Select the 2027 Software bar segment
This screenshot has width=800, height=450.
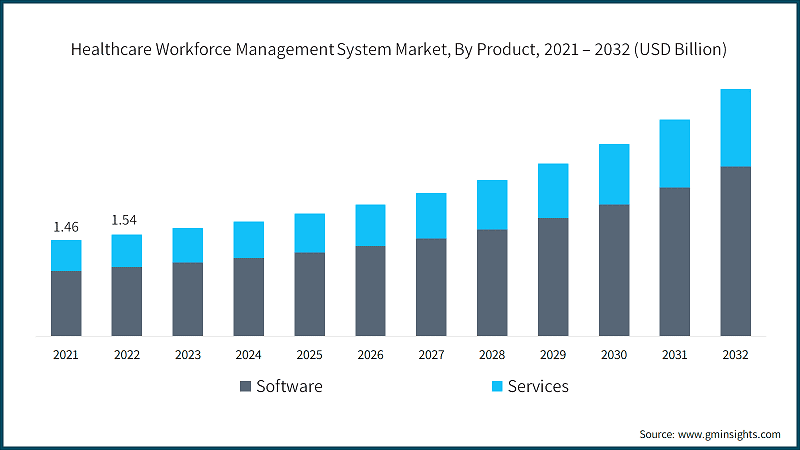(431, 287)
